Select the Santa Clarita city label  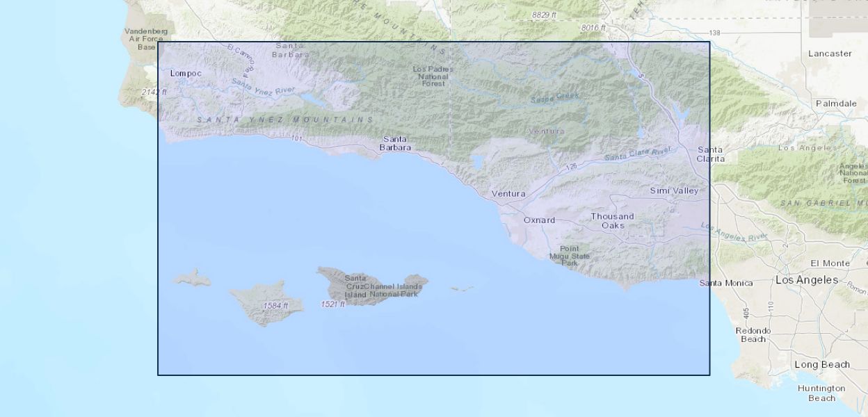click(x=710, y=154)
